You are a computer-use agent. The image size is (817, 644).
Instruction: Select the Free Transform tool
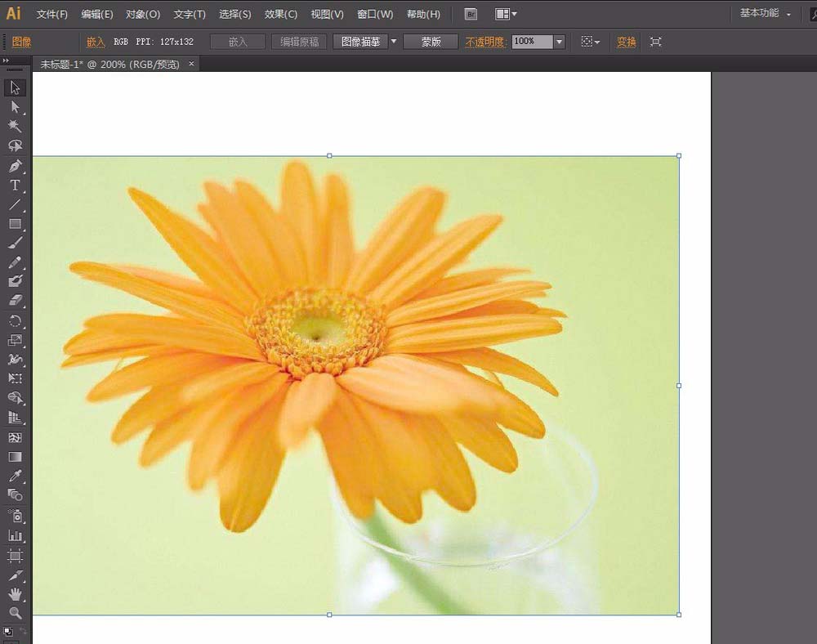(15, 378)
